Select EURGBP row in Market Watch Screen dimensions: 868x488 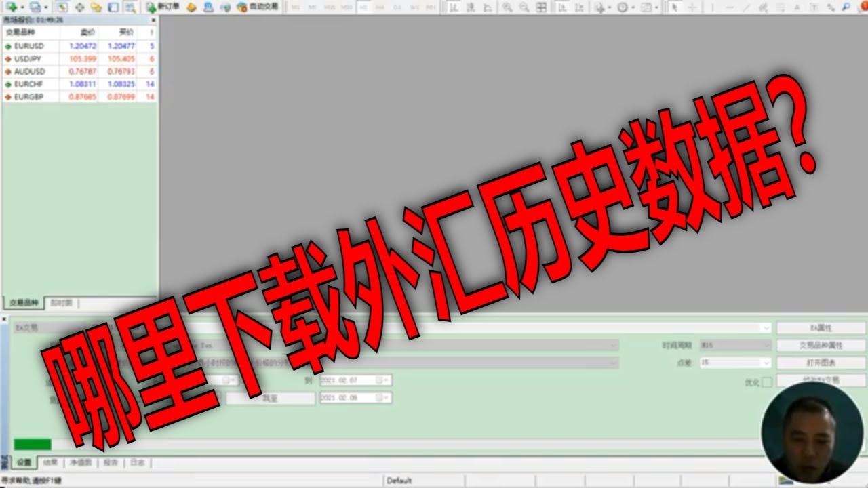79,97
